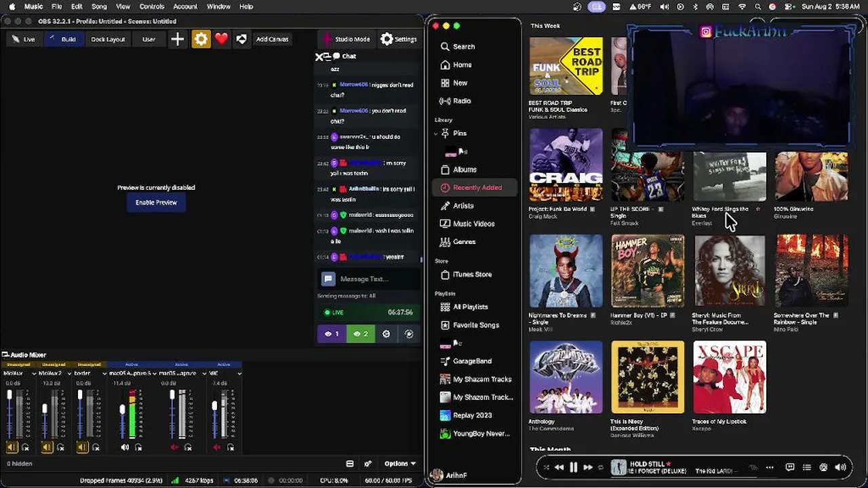Open the Up Next queue list icon
This screenshot has height=488, width=868.
tap(807, 467)
